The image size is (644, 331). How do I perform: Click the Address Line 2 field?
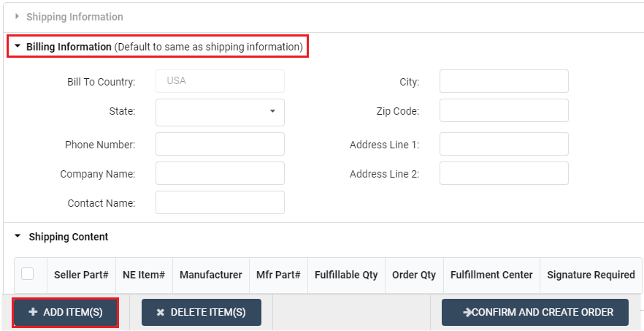point(504,173)
